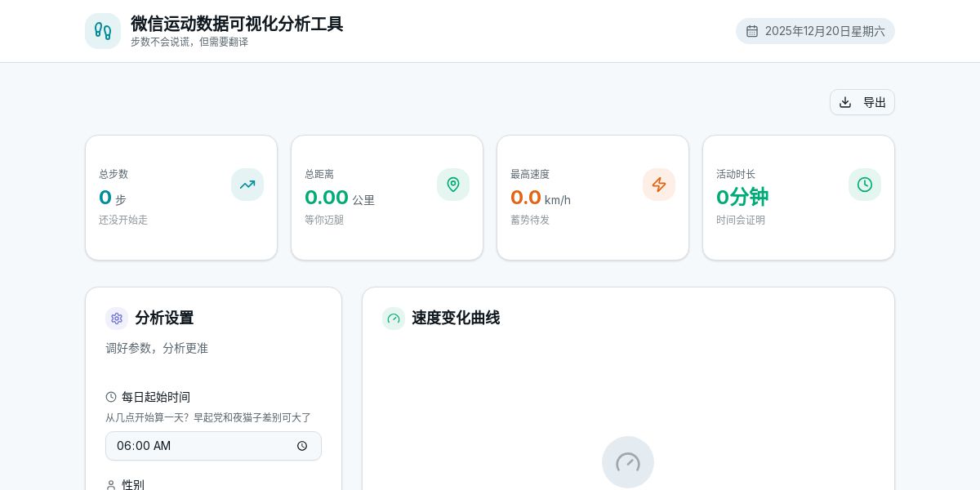The image size is (980, 490).
Task: Click the 0.0 km/h speed value
Action: coord(541,198)
